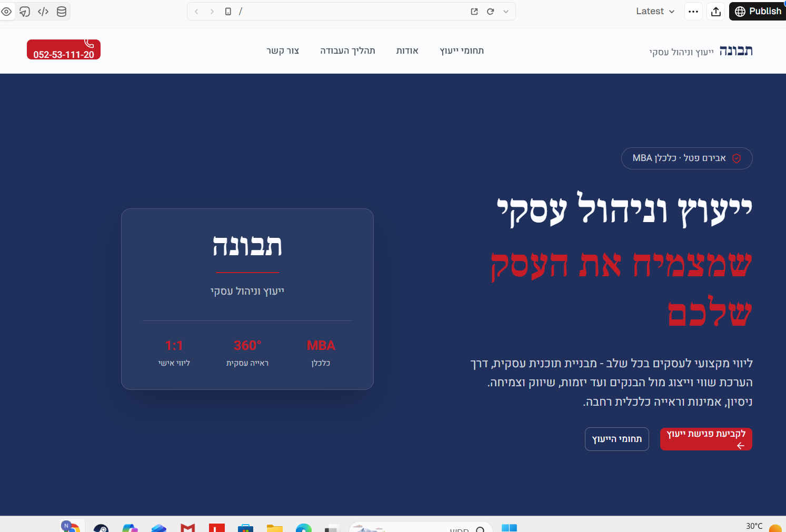Open the visual edit cursor tool
The height and width of the screenshot is (532, 786).
pyautogui.click(x=25, y=12)
